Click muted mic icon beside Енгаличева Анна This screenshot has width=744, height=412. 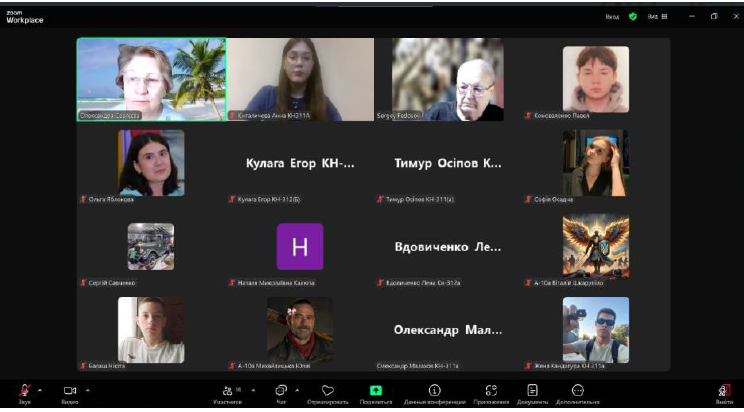click(232, 115)
